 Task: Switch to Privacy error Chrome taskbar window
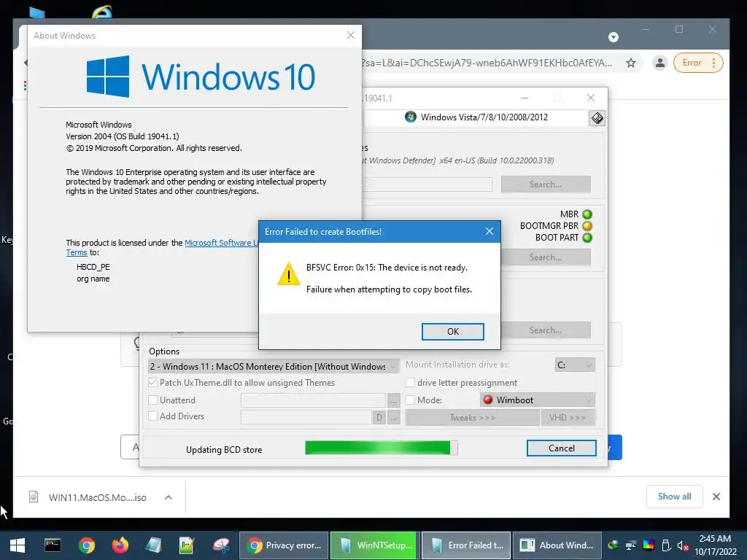pos(284,545)
